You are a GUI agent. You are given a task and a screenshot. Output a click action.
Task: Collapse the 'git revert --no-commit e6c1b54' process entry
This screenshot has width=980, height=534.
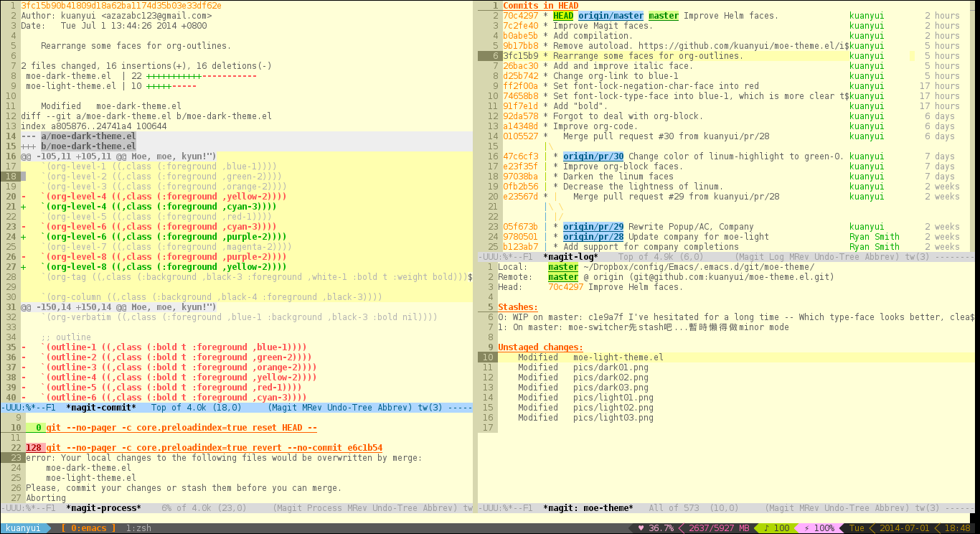214,448
